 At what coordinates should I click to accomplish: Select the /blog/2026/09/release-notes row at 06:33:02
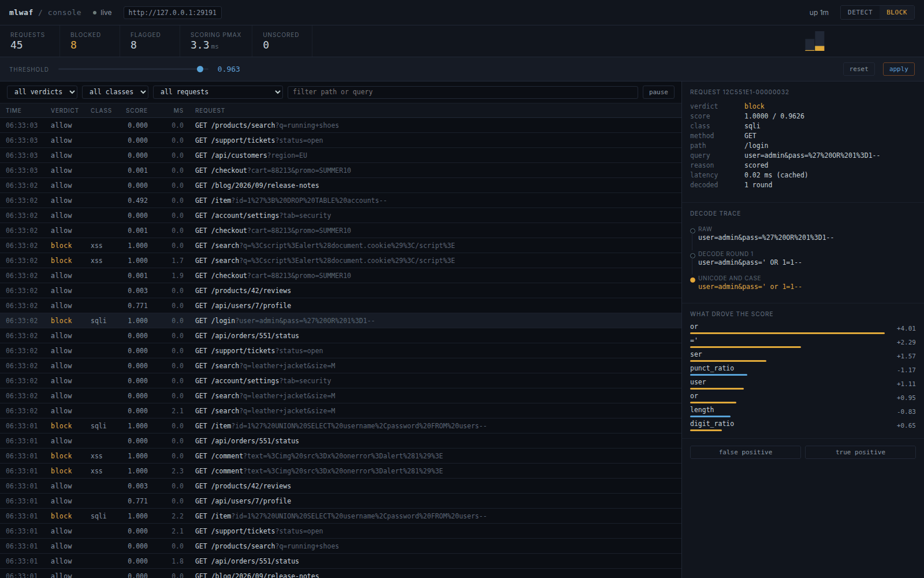point(341,186)
